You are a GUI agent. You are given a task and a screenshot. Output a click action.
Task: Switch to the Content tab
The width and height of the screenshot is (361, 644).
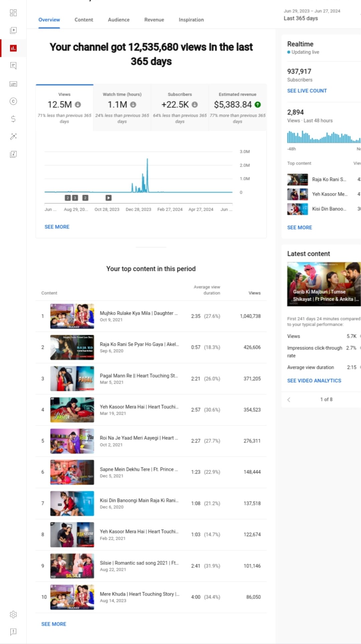tap(84, 20)
